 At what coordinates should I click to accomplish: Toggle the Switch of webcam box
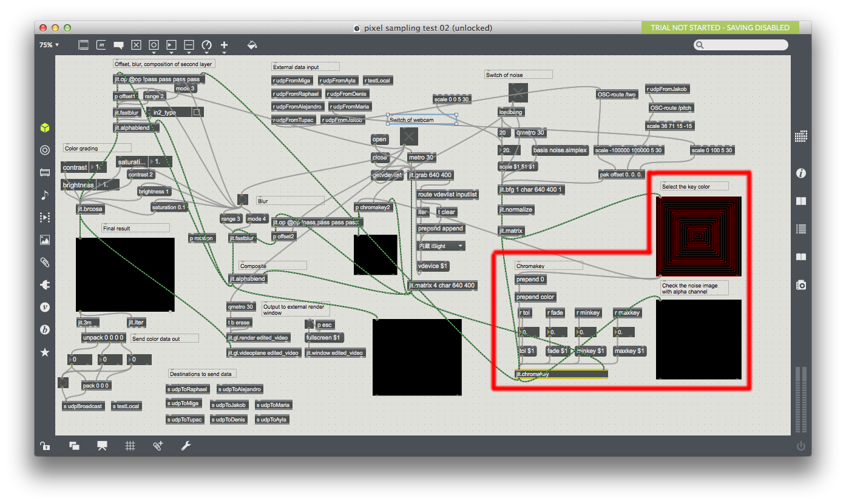pyautogui.click(x=409, y=136)
